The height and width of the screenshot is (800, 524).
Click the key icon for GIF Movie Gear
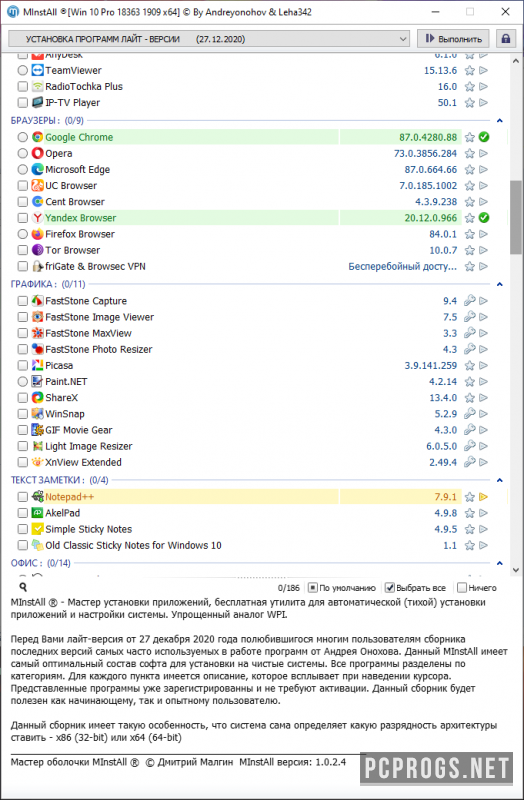coord(469,430)
